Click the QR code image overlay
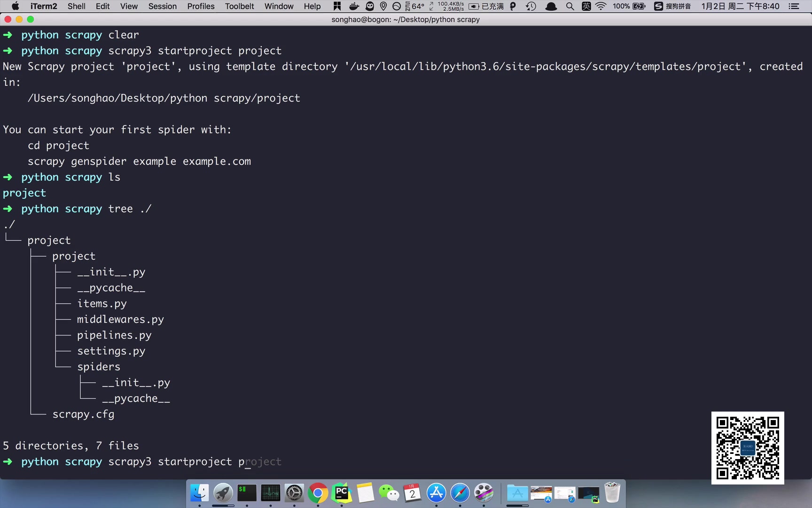This screenshot has height=508, width=812. tap(748, 448)
